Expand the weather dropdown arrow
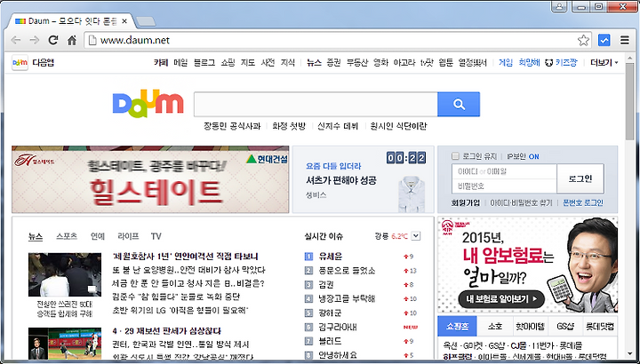The height and width of the screenshot is (364, 640). coord(415,235)
